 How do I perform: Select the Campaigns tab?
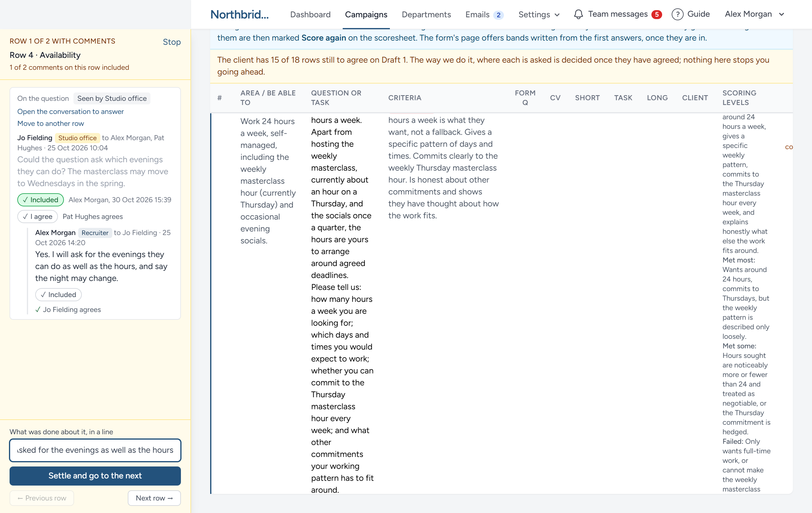tap(366, 15)
